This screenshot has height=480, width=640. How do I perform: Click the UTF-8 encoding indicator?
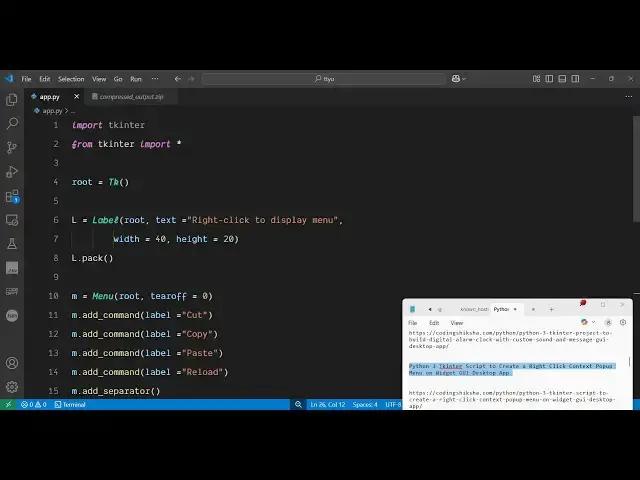tap(393, 404)
